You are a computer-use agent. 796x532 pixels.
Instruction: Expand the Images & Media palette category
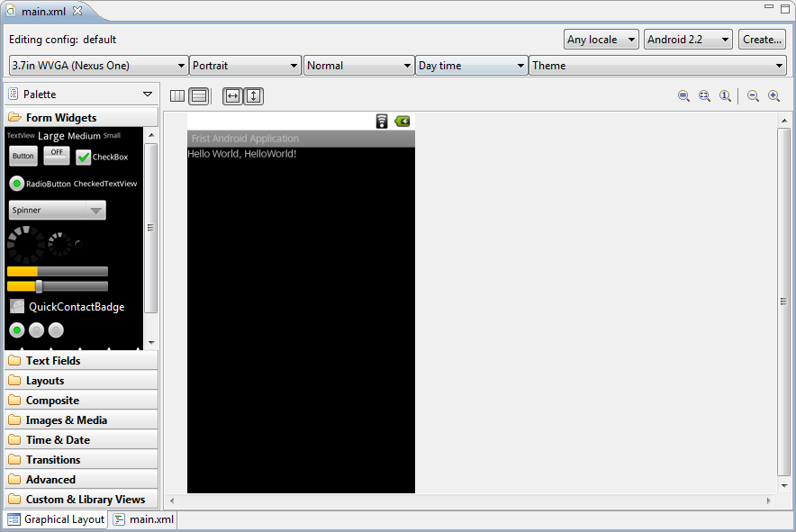[81, 419]
